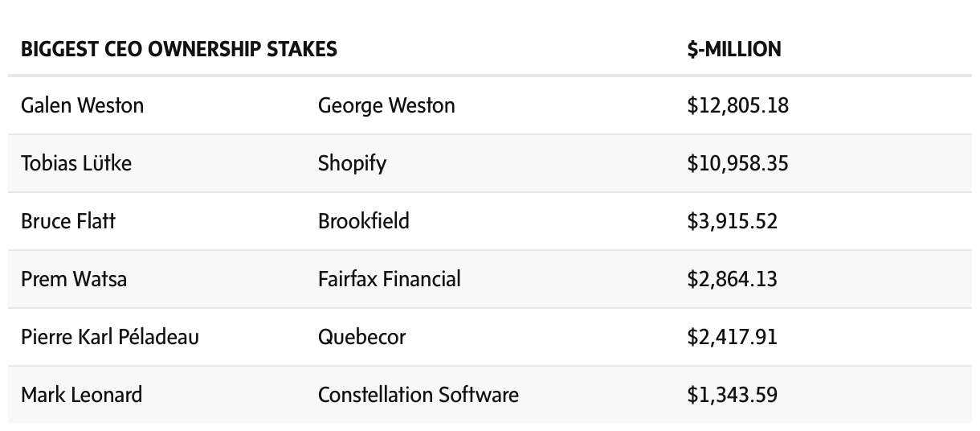Viewport: 980px width, 431px height.
Task: Select the $12,805.18 value
Action: point(737,105)
